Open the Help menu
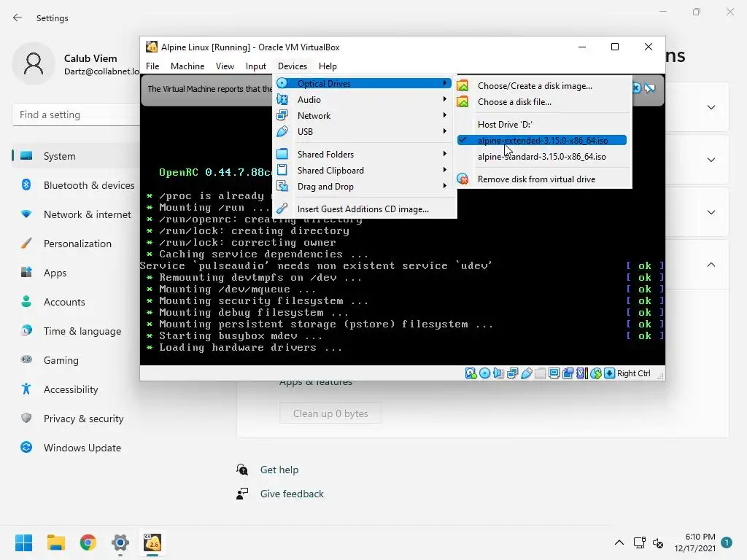Viewport: 747px width, 560px height. (x=328, y=66)
